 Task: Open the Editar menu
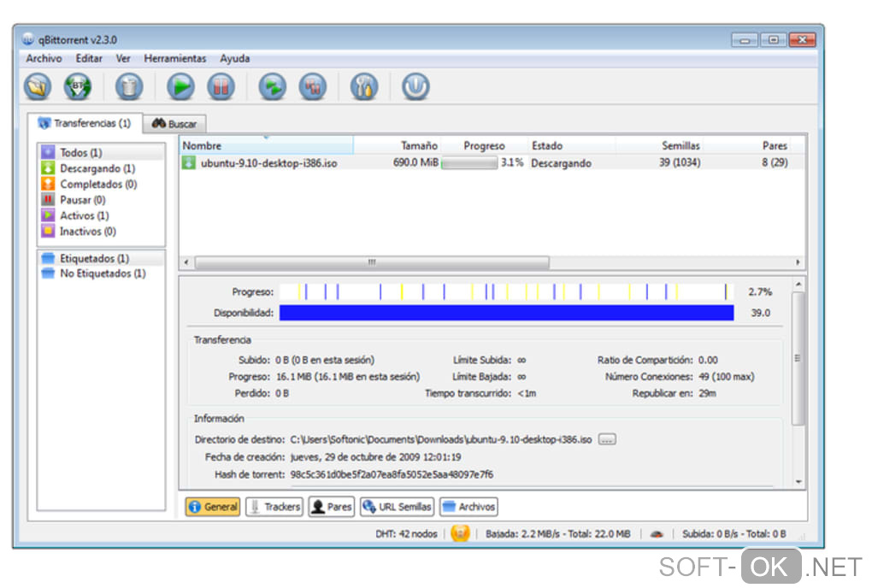[x=89, y=58]
